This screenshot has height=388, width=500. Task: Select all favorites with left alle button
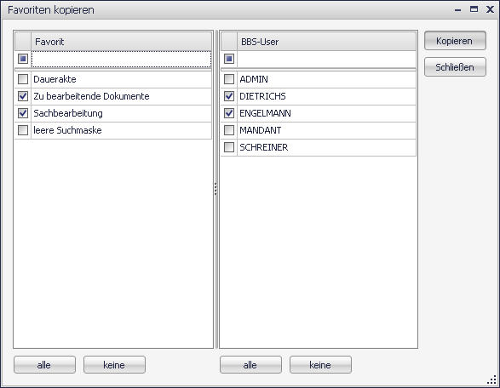(45, 365)
